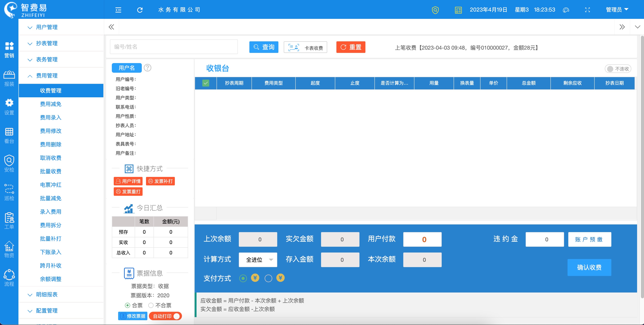Image resolution: width=644 pixels, height=325 pixels.
Task: Open the 收费管理 menu item
Action: click(61, 91)
